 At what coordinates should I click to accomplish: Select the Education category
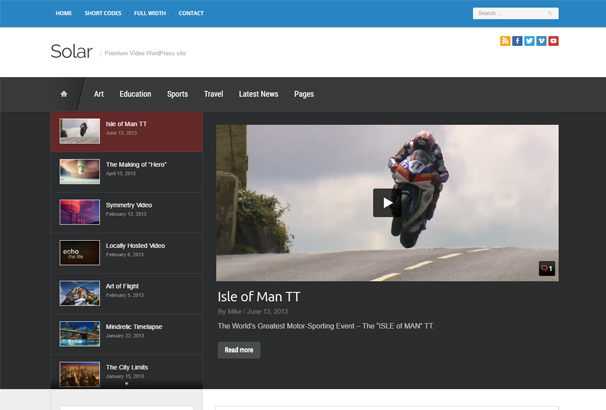[x=135, y=94]
